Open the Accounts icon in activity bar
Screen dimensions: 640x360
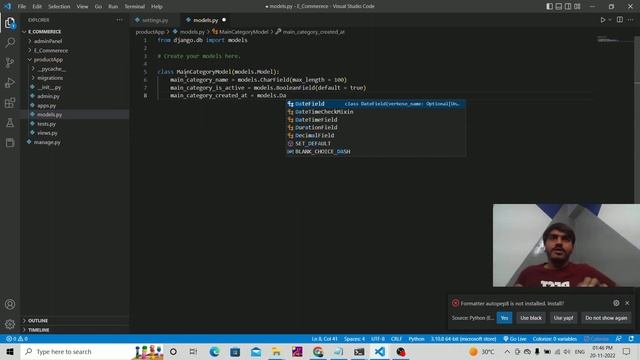click(x=10, y=304)
